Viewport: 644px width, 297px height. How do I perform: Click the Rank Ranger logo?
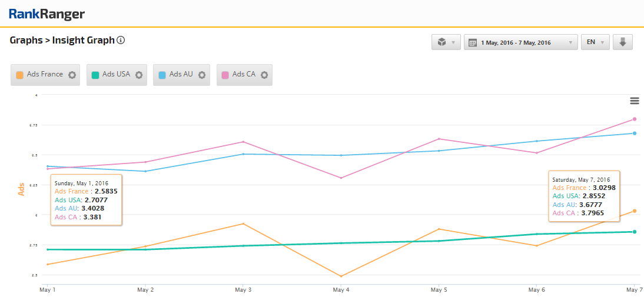click(x=47, y=14)
